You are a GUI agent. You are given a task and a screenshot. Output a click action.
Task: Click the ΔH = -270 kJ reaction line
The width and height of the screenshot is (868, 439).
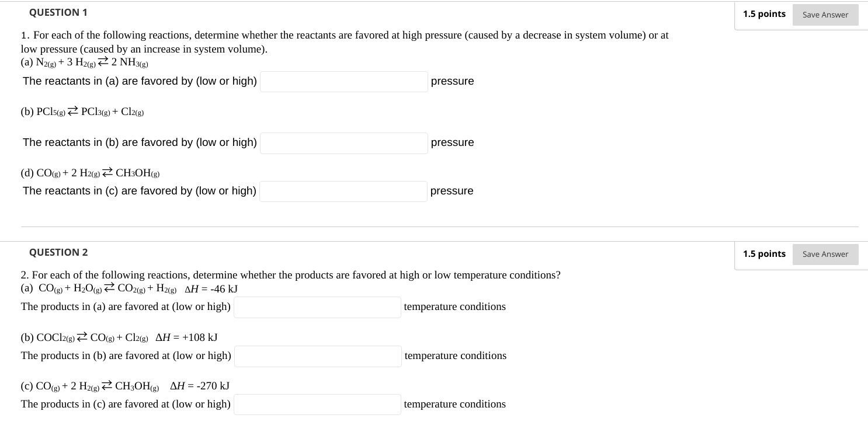click(126, 386)
